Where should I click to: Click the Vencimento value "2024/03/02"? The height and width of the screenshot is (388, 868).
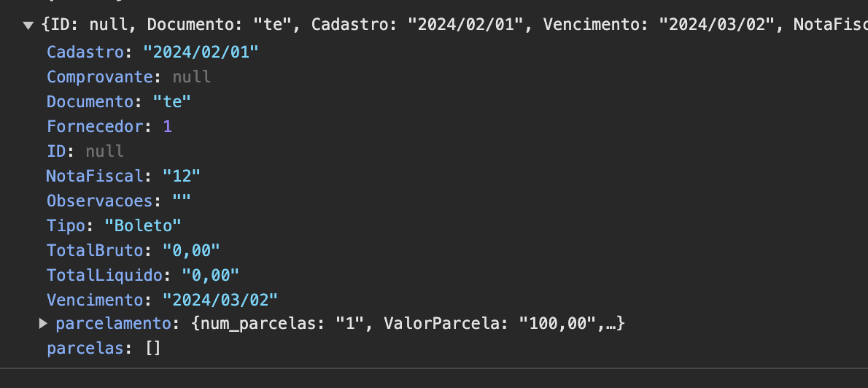pos(220,299)
